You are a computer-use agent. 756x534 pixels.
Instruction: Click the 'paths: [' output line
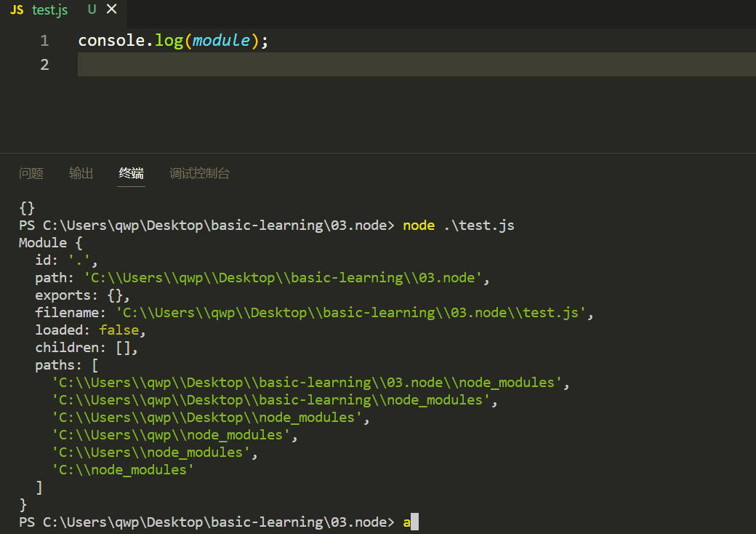click(67, 365)
